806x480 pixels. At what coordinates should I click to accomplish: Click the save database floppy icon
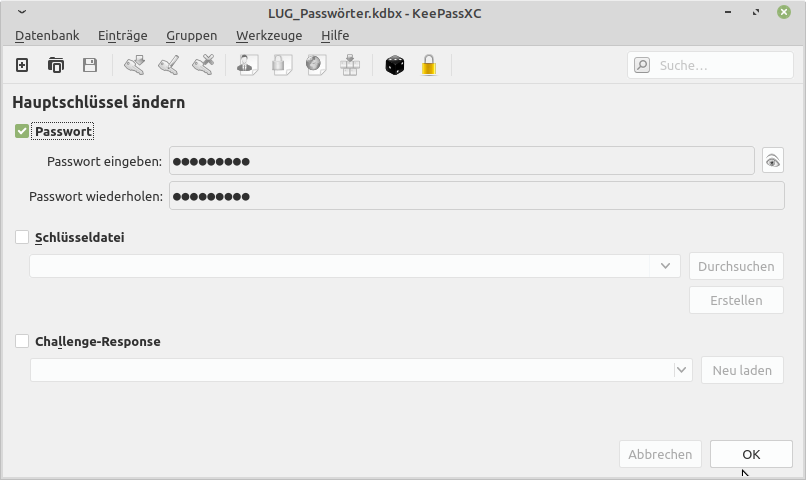click(90, 65)
